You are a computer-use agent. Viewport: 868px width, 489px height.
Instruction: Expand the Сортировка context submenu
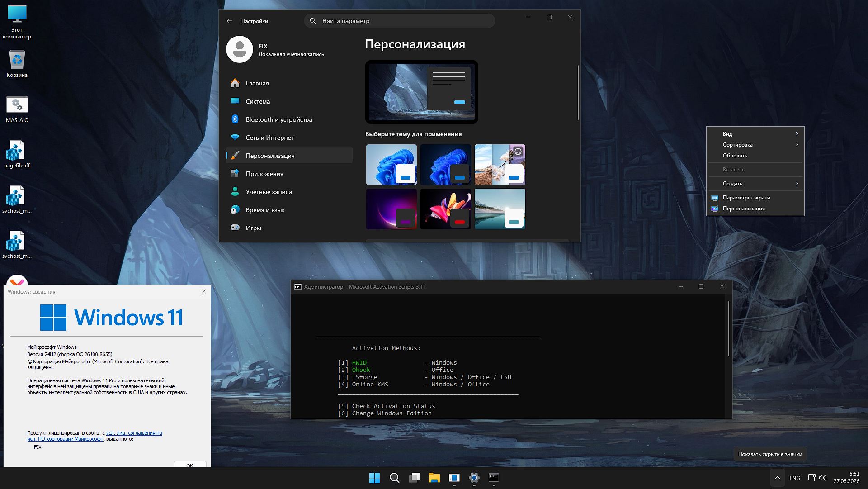pos(755,145)
